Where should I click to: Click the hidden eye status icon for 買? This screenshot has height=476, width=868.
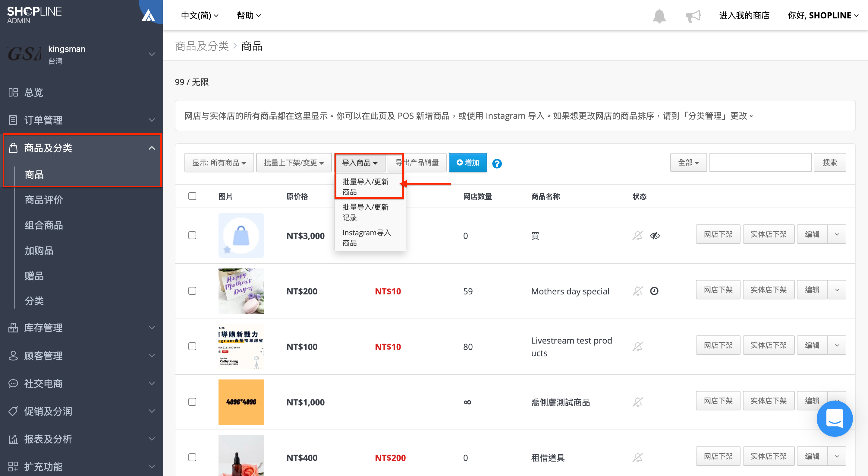point(655,236)
